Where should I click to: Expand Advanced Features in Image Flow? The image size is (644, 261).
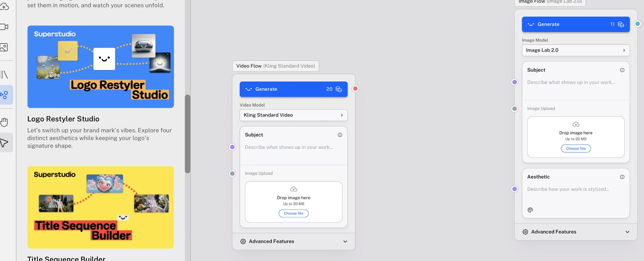[575, 232]
